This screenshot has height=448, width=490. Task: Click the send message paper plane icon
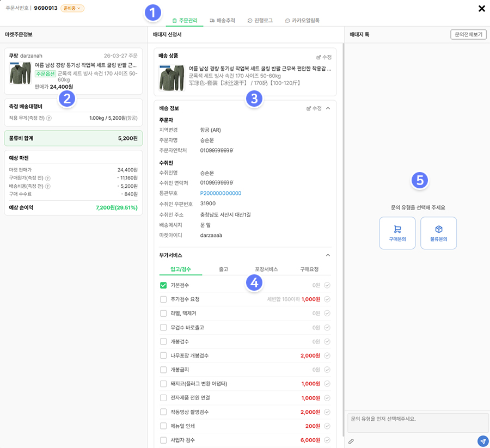coord(482,441)
